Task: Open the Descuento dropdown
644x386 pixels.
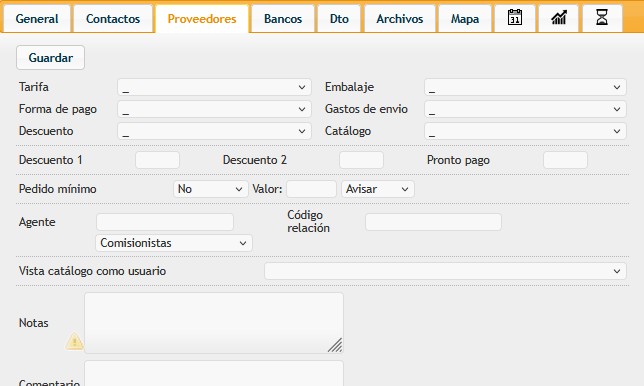Action: coord(214,131)
